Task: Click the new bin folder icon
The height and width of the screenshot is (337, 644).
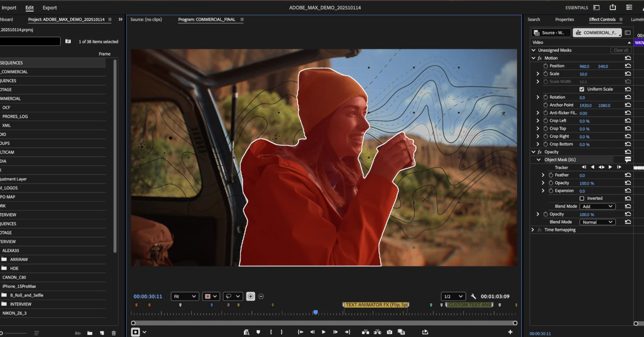Action: [x=90, y=333]
